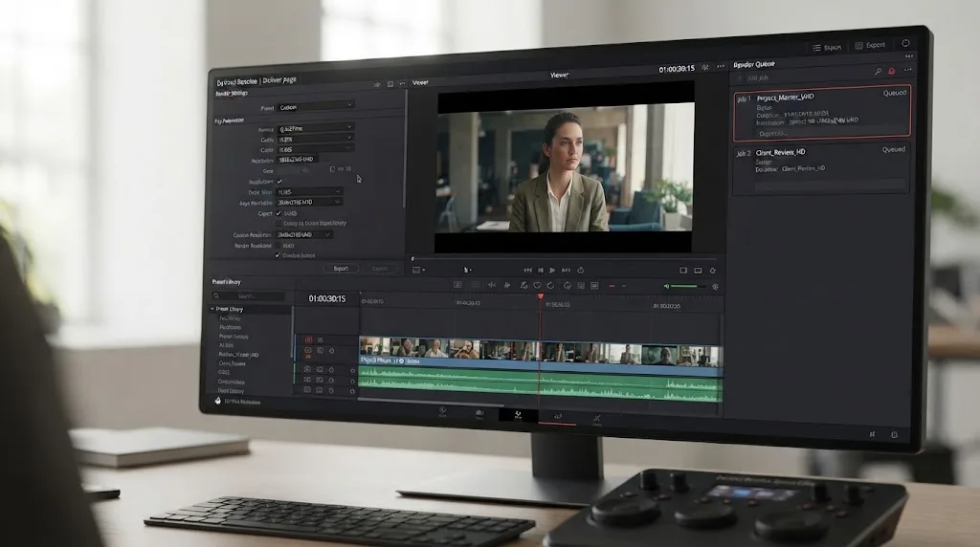Open three-dot menu next to Viewer timecode
980x547 pixels.
click(x=721, y=66)
